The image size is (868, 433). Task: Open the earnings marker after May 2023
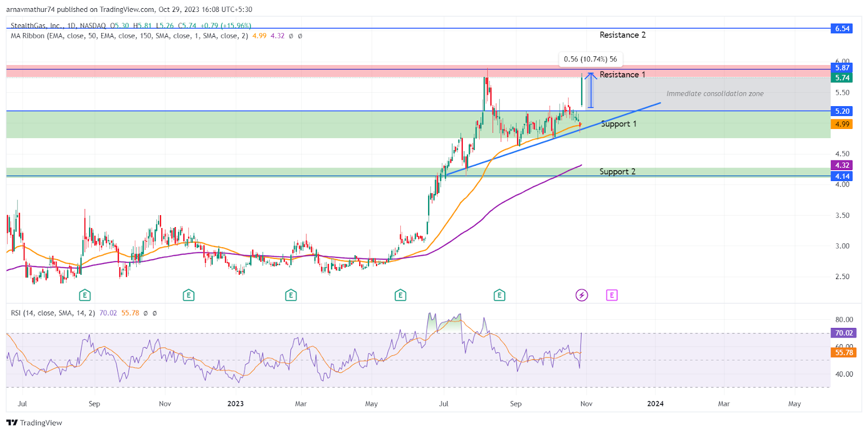(x=400, y=295)
